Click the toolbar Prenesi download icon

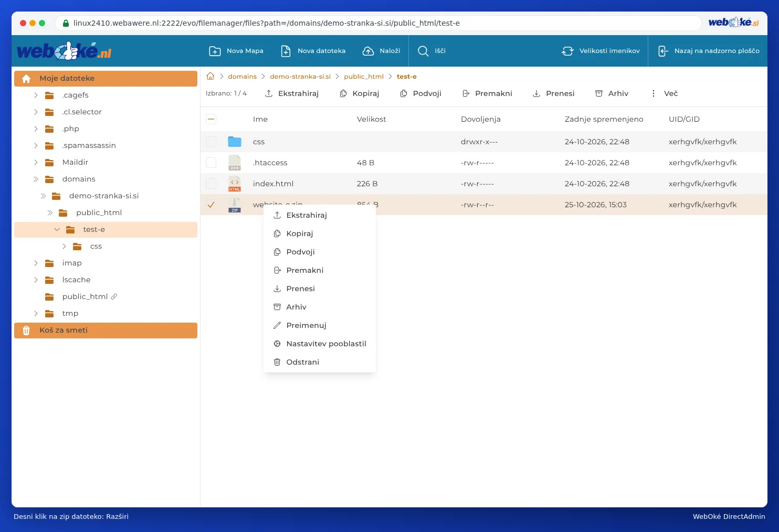click(536, 93)
